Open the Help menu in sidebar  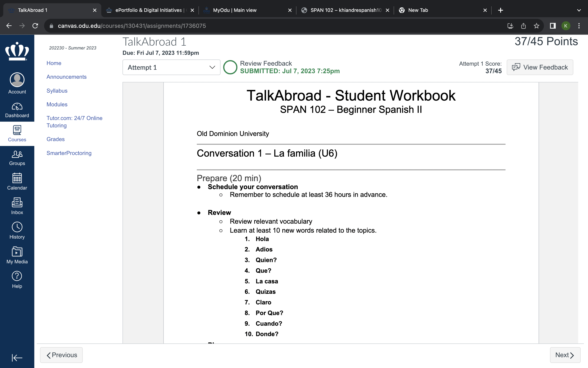17,280
